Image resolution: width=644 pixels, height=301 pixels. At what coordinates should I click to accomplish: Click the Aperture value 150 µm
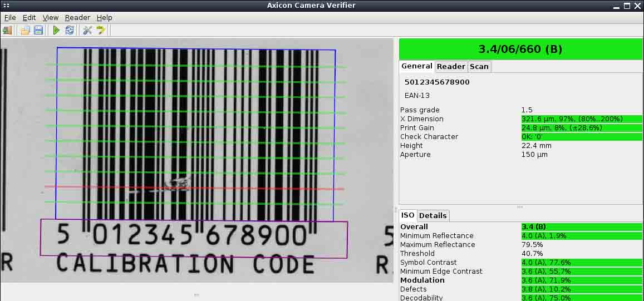(534, 155)
